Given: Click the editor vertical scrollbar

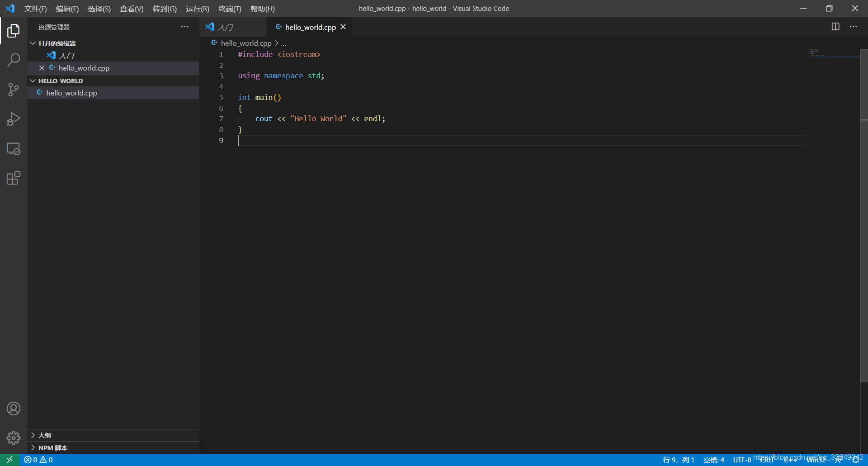Looking at the screenshot, I should 864,215.
